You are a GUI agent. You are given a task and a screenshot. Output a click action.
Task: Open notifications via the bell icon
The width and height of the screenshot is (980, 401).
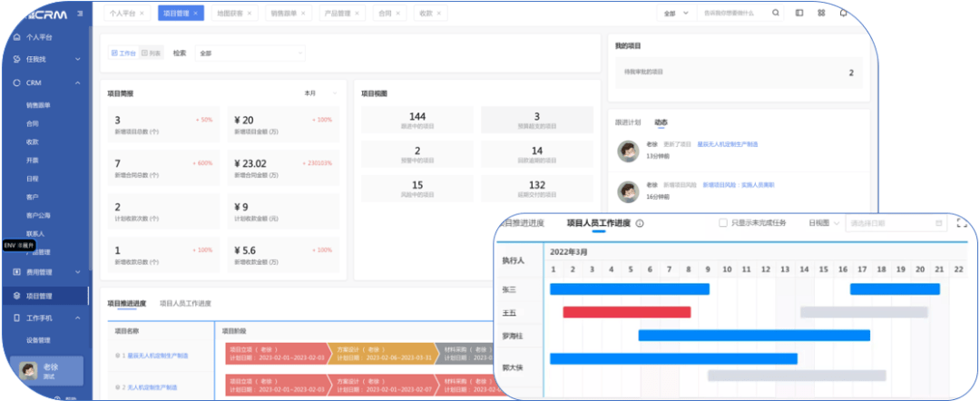click(x=843, y=14)
